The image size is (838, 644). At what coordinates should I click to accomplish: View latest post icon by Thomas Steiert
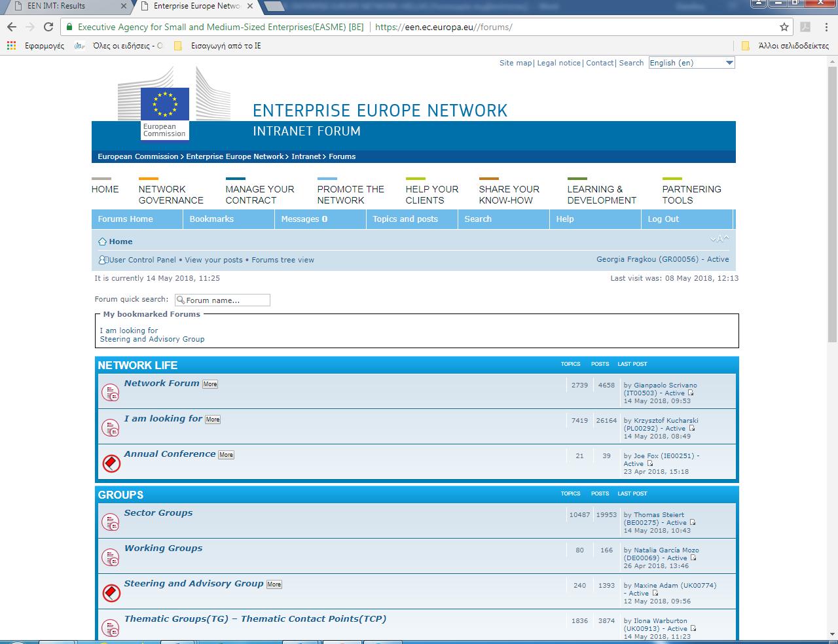tap(693, 523)
